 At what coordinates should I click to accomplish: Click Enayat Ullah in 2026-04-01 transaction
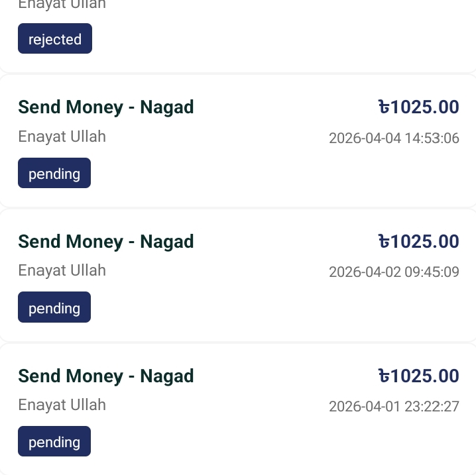coord(62,405)
